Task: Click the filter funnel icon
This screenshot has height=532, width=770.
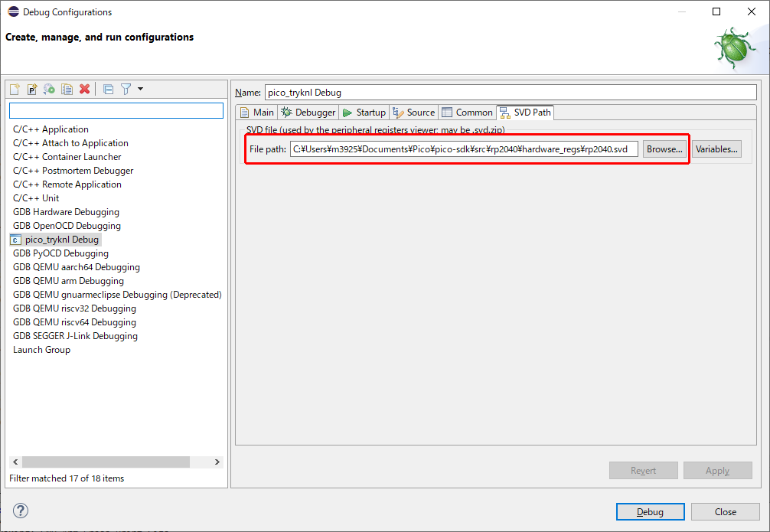Action: [126, 90]
